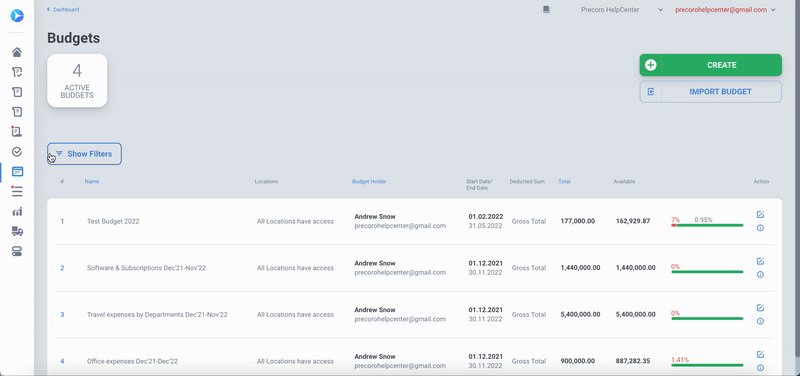Image resolution: width=800 pixels, height=376 pixels.
Task: Click the 1,440,000.00 total value
Action: [580, 268]
